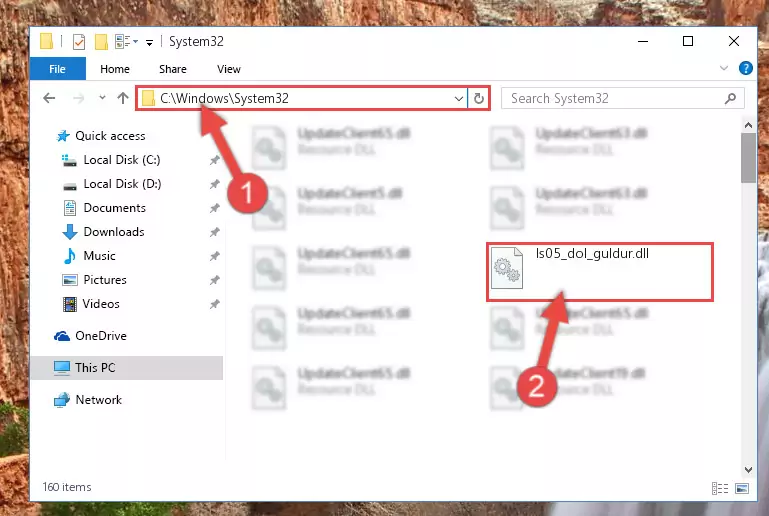Open the File menu
Screen dimensions: 769x516
click(x=57, y=69)
